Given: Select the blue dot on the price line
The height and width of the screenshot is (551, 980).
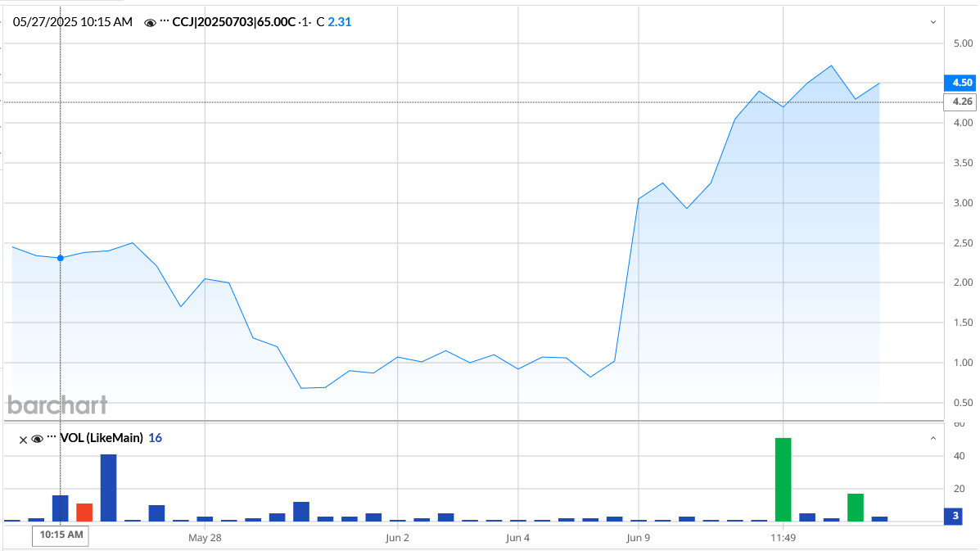Looking at the screenshot, I should pyautogui.click(x=59, y=258).
